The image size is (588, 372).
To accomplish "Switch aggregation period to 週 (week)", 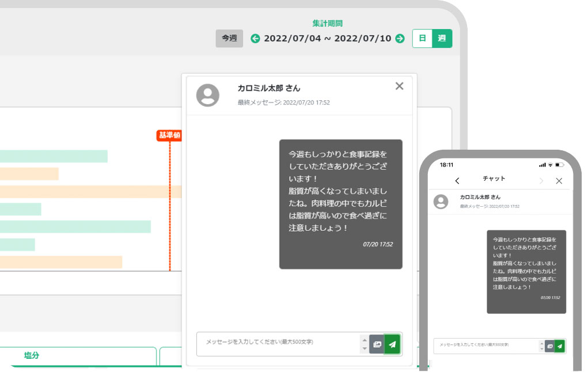I will point(442,39).
